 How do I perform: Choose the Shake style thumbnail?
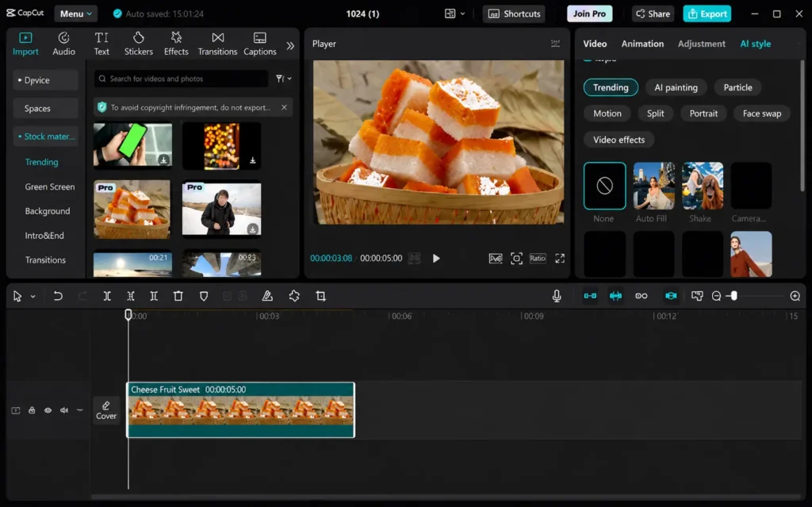(x=703, y=186)
